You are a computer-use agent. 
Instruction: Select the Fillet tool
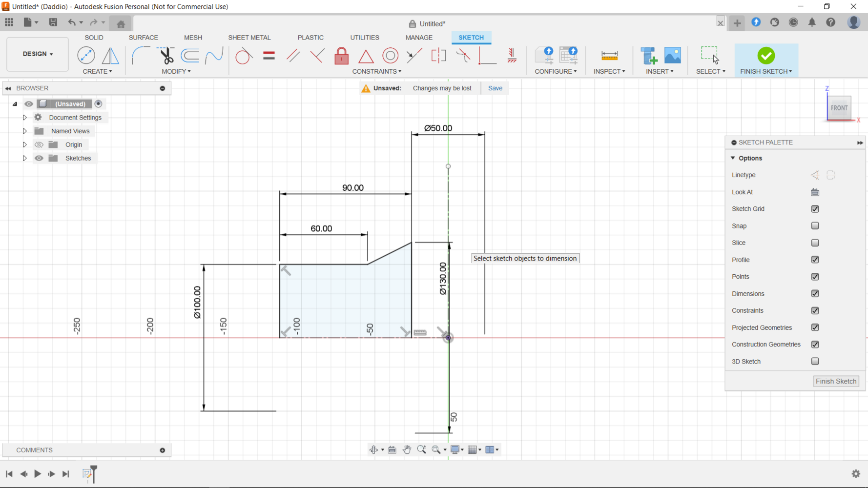point(141,55)
